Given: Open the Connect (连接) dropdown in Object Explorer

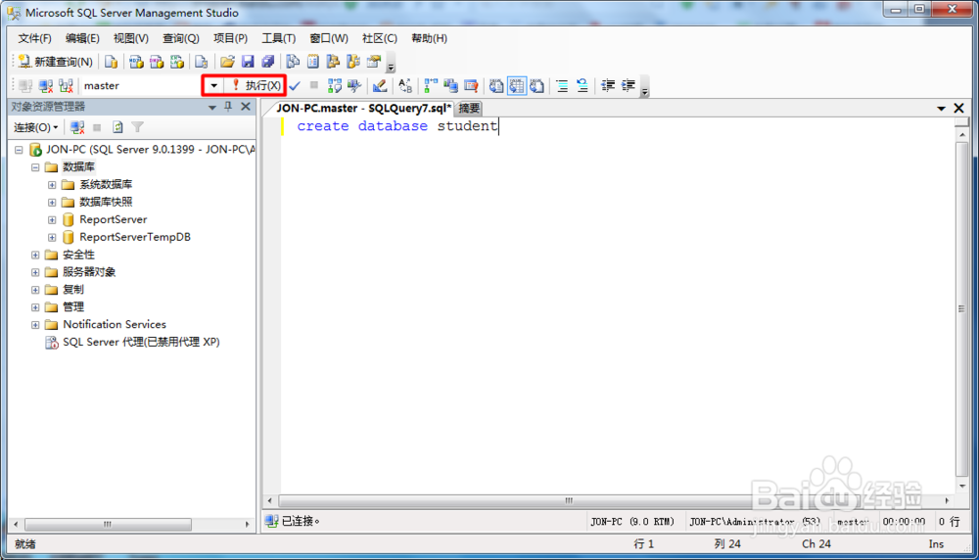Looking at the screenshot, I should (x=35, y=127).
